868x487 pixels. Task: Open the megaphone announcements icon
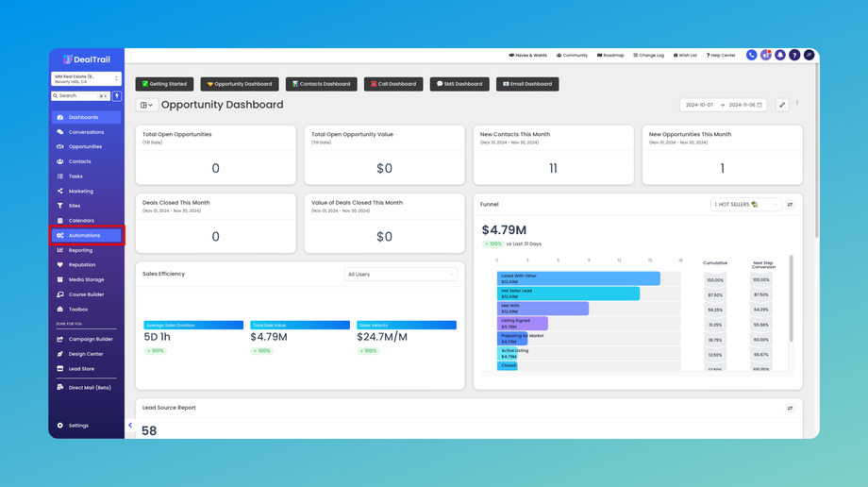[x=765, y=55]
